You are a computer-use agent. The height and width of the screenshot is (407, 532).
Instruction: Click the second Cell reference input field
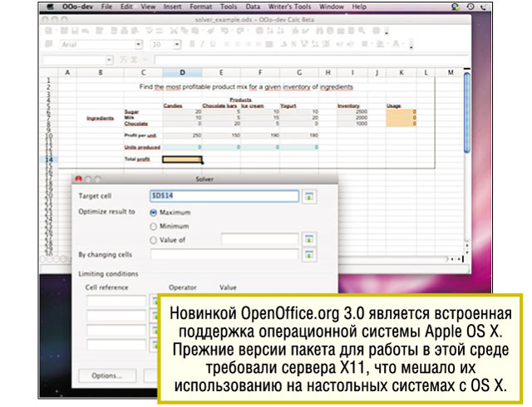116,316
